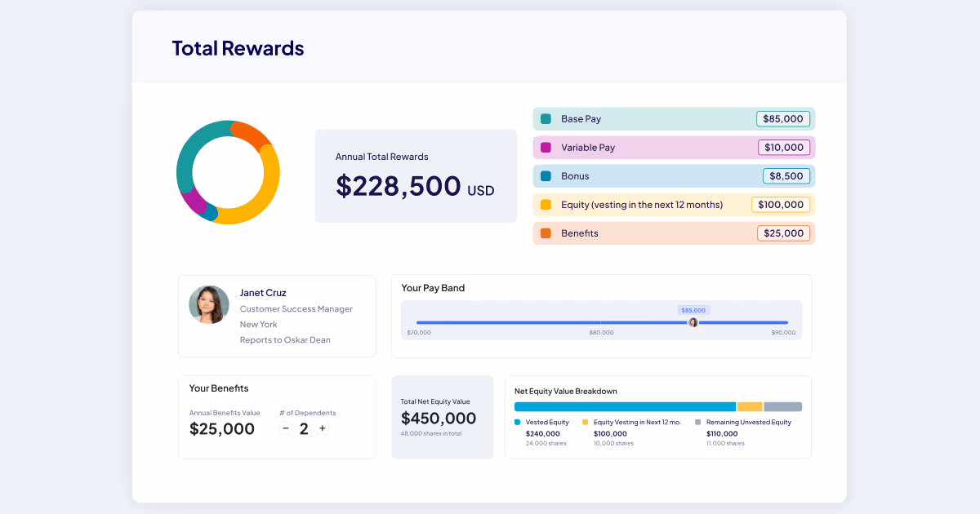The width and height of the screenshot is (980, 514).
Task: Click the yellow Equity vesting legend icon
Action: tap(542, 204)
